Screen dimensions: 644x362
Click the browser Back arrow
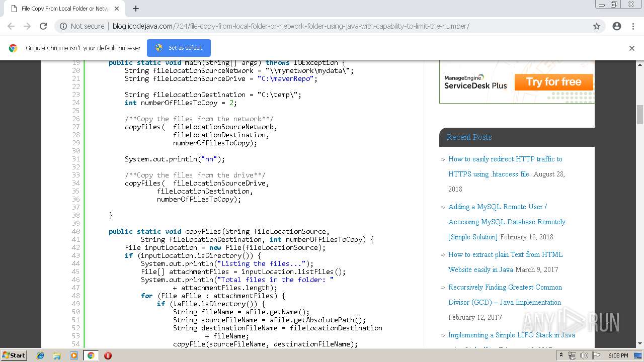(x=11, y=26)
